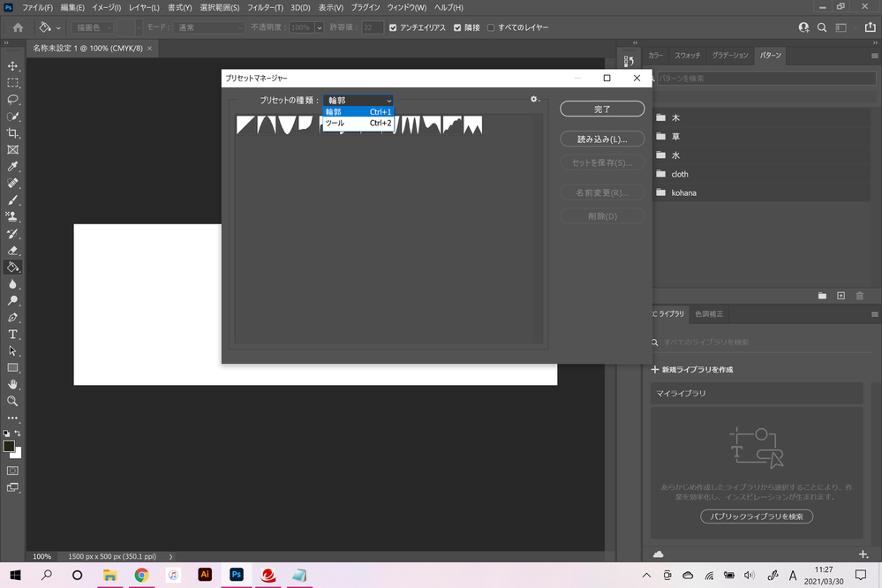The image size is (882, 588).
Task: Click the 完了 button
Action: click(x=602, y=109)
